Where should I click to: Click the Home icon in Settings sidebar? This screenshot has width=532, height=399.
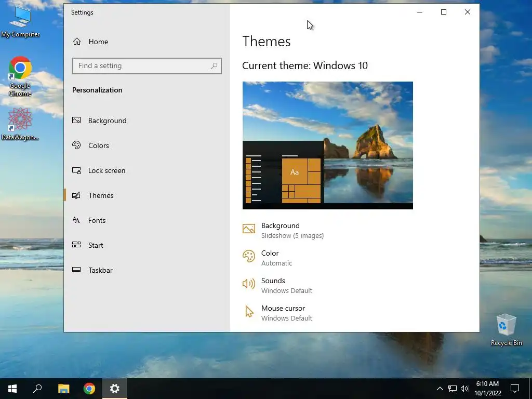click(77, 42)
